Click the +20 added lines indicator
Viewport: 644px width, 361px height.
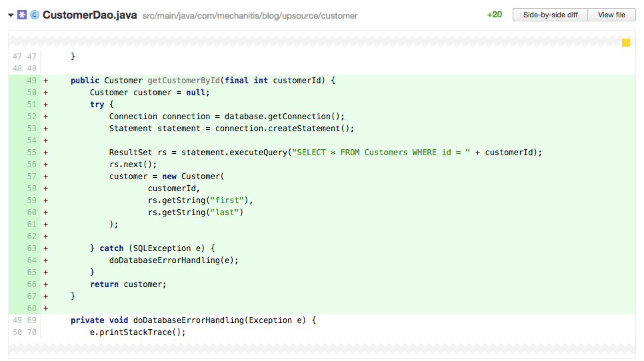tap(495, 15)
